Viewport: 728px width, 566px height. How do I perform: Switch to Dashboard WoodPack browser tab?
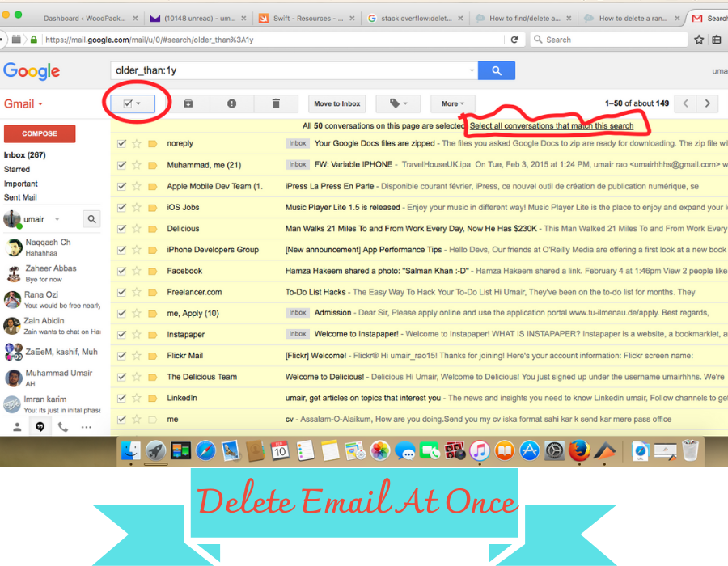84,19
